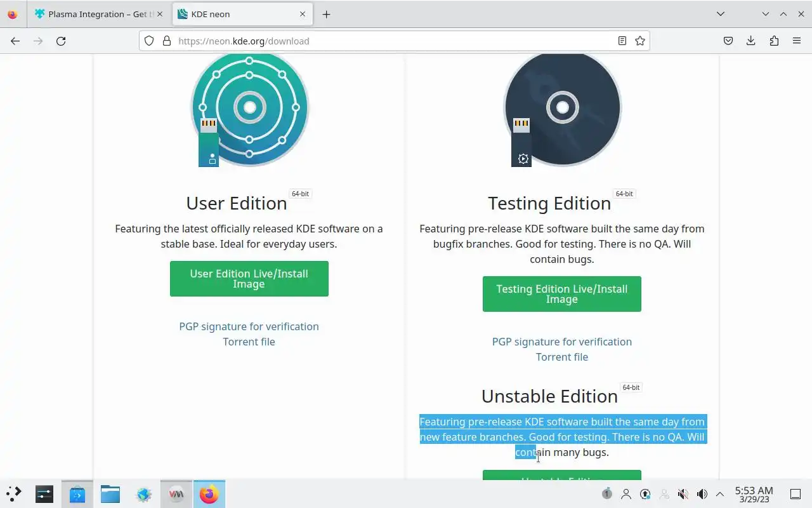The width and height of the screenshot is (812, 508).
Task: Open the Firefox downloads panel
Action: 751,41
